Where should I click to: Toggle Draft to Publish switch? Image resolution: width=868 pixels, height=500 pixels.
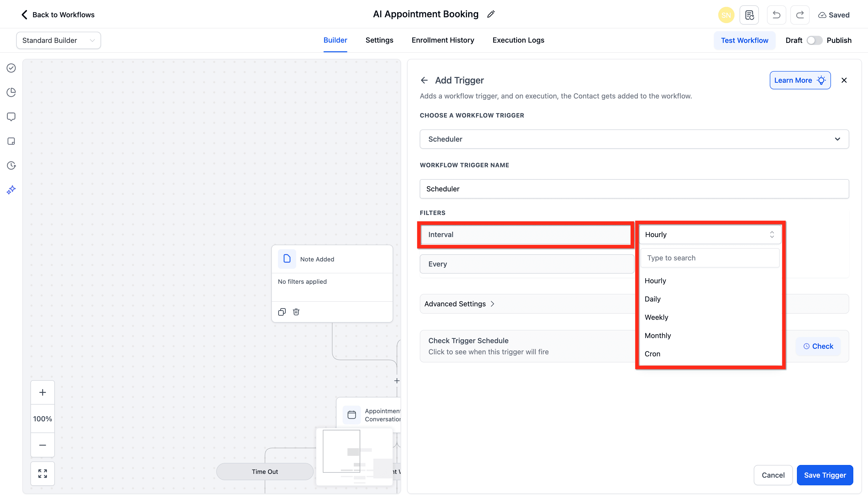tap(814, 41)
